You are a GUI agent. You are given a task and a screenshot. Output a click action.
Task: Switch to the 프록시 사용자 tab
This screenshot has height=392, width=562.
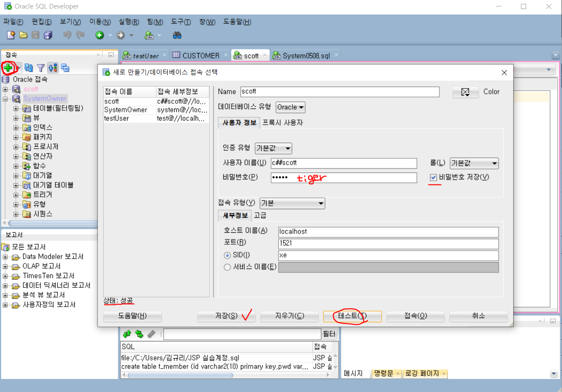coord(282,123)
